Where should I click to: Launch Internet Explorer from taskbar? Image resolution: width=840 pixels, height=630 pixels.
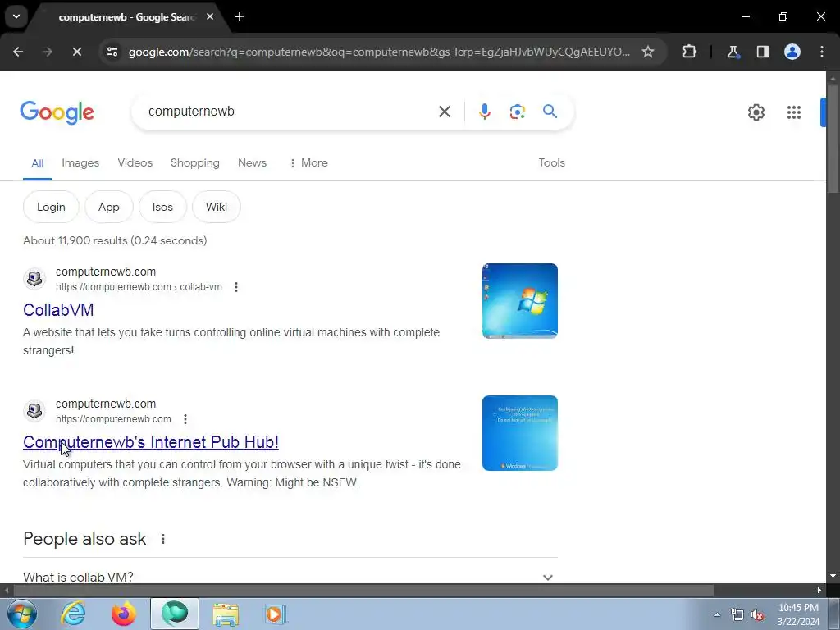click(x=72, y=614)
